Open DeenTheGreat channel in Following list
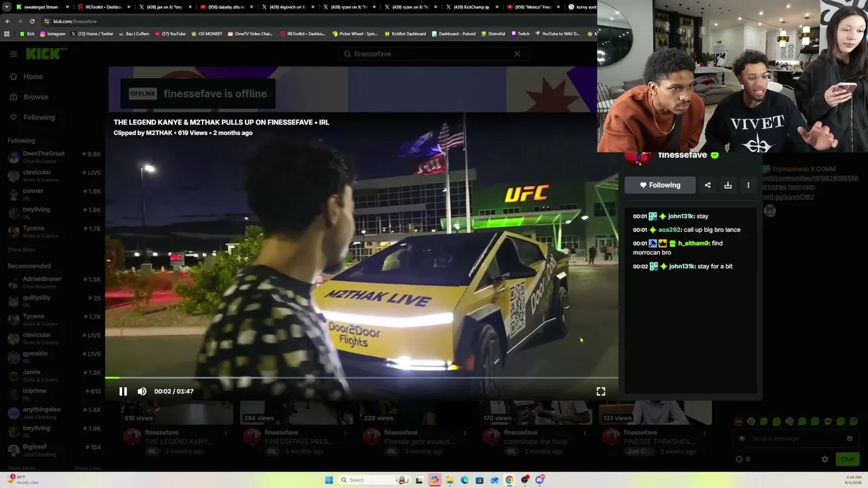 (x=54, y=157)
